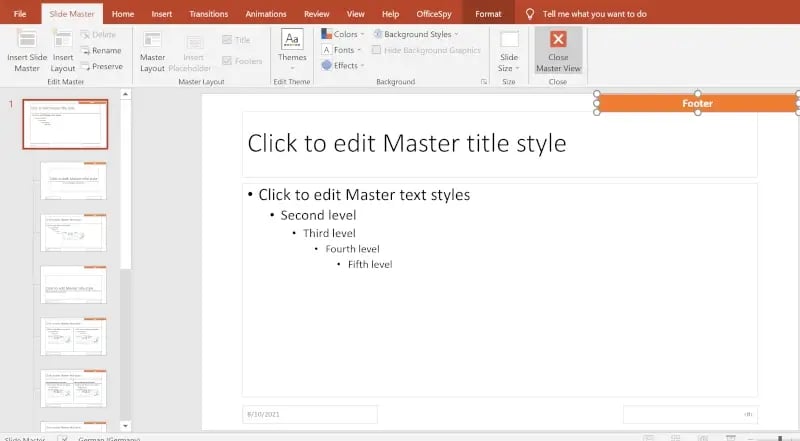Switch to the Insert tab

tap(162, 14)
